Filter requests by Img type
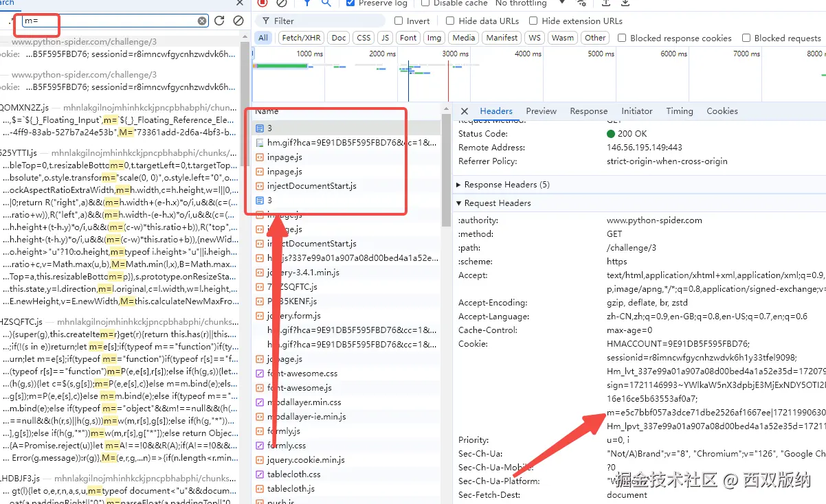Screen dimensions: 826x504 point(434,38)
